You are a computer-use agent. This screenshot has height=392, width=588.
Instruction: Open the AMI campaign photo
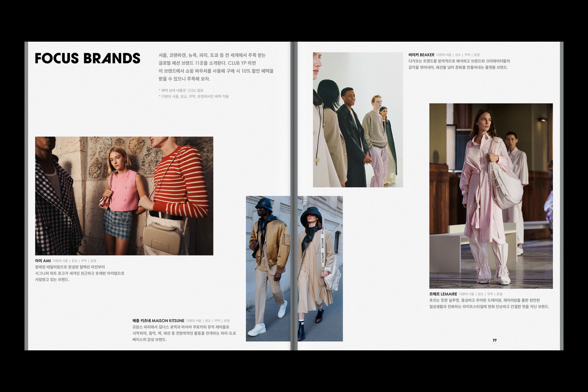(124, 196)
